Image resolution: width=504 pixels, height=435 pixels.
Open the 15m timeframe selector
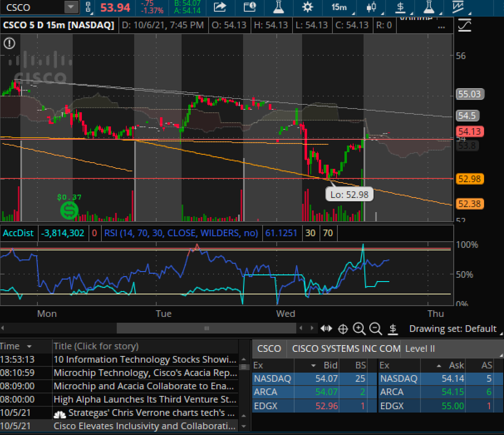click(339, 7)
